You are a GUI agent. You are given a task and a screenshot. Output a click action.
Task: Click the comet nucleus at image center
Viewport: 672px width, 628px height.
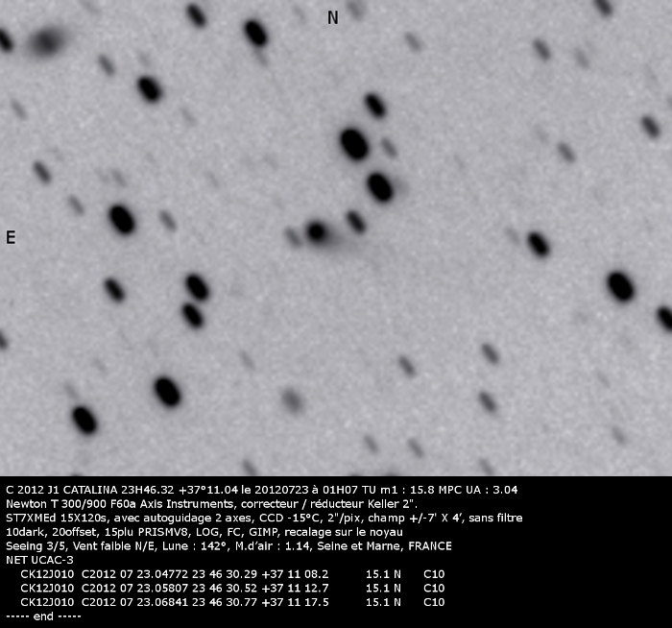pos(316,230)
